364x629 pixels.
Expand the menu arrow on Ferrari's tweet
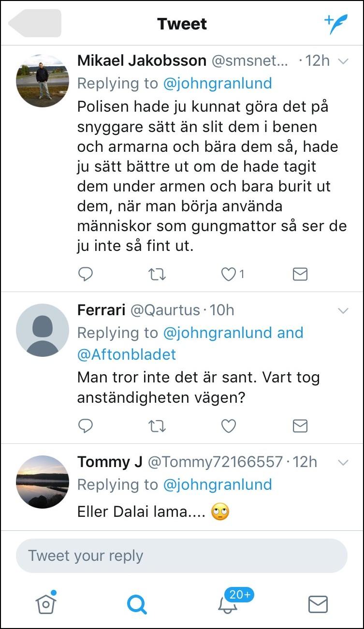pyautogui.click(x=343, y=311)
